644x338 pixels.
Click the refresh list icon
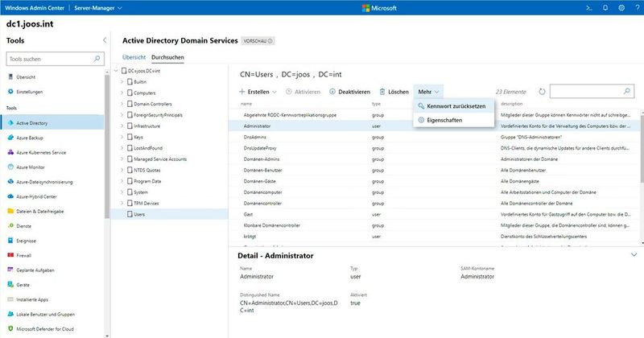pyautogui.click(x=542, y=92)
